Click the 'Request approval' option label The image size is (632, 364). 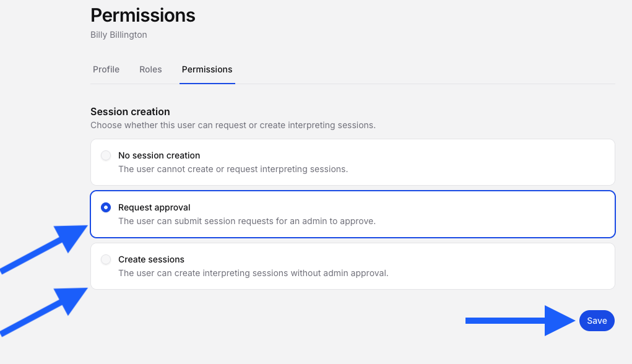pos(154,207)
